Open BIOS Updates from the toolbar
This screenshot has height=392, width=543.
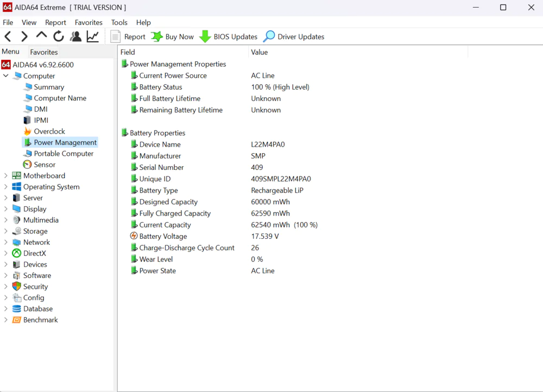click(x=228, y=37)
